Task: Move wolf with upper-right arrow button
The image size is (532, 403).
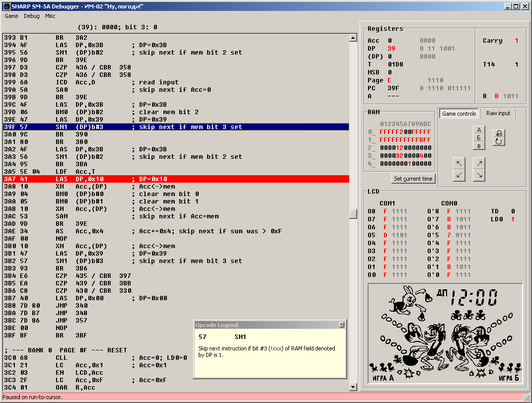Action: tap(479, 163)
